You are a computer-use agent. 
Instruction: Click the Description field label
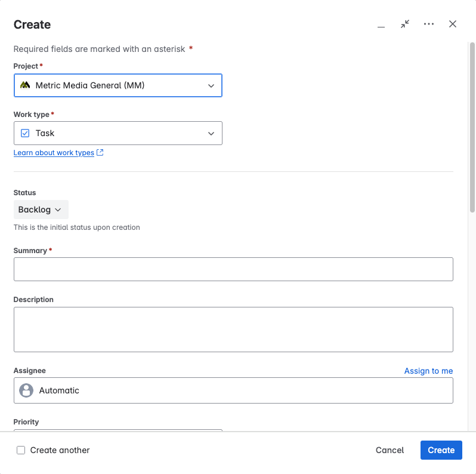click(33, 300)
